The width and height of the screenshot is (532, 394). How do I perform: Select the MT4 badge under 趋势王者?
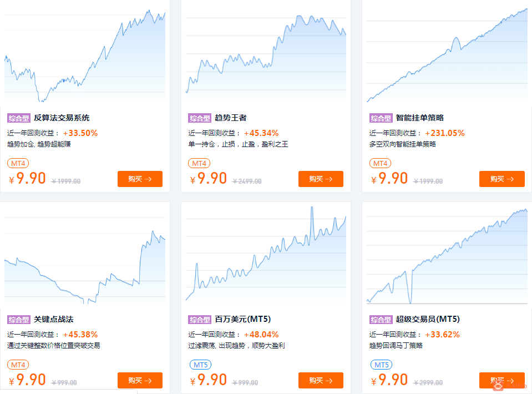click(199, 163)
